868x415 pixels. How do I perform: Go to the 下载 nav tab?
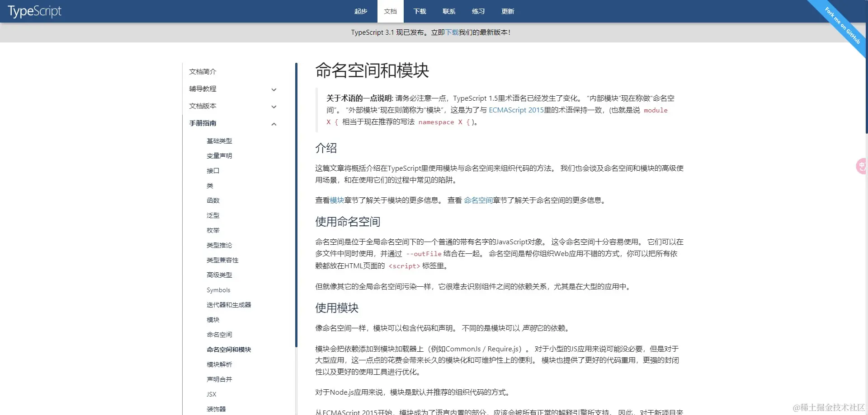(420, 11)
